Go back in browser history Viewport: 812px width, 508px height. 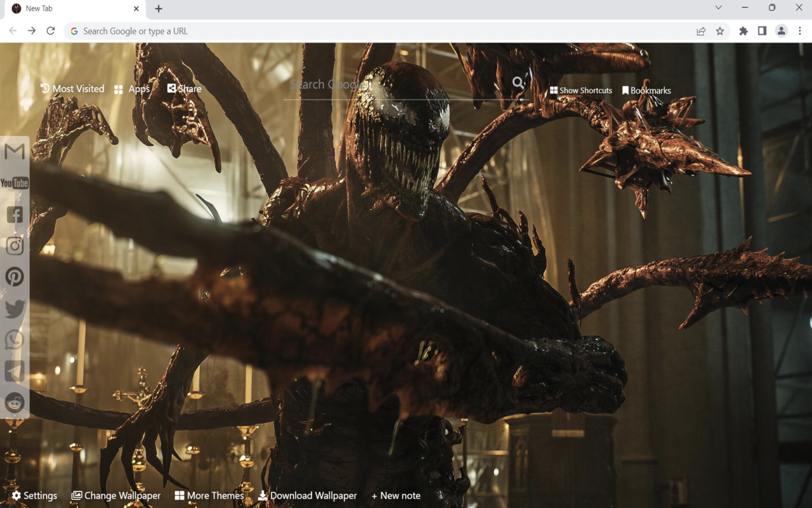click(x=13, y=30)
